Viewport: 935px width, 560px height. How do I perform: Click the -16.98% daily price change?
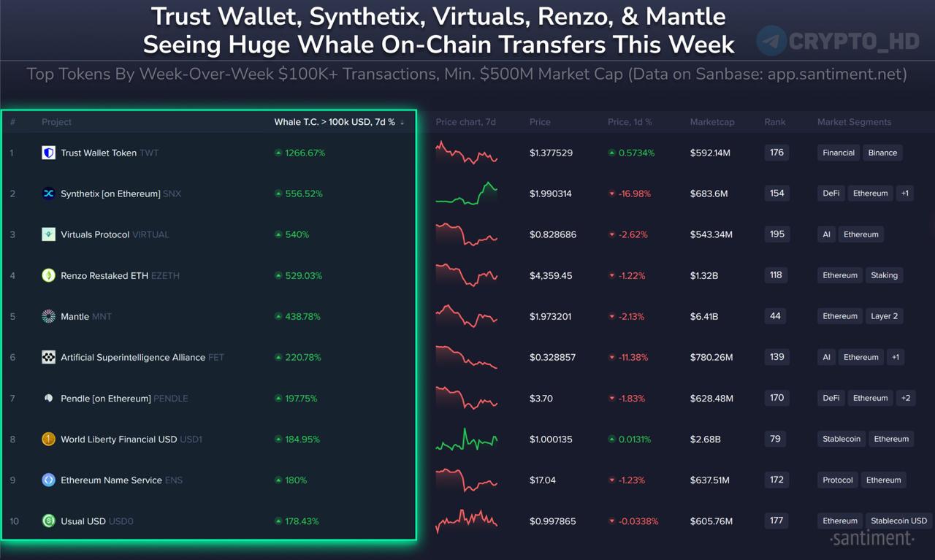point(630,193)
